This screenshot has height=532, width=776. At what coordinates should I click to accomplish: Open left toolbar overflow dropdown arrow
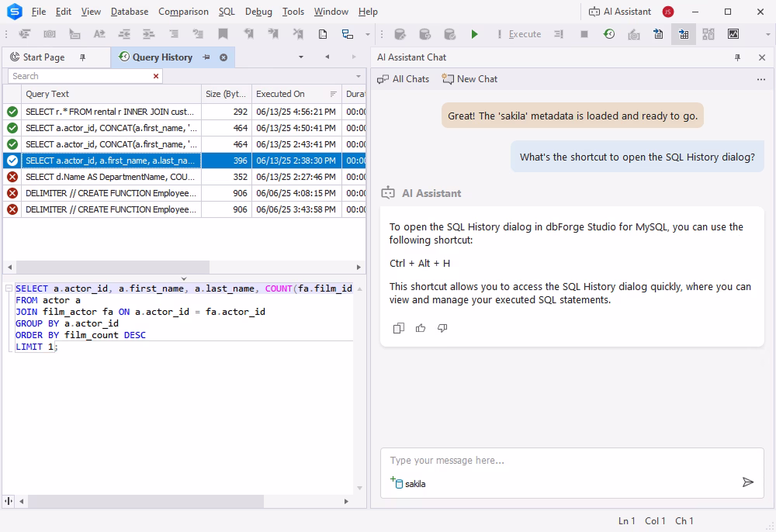(367, 35)
